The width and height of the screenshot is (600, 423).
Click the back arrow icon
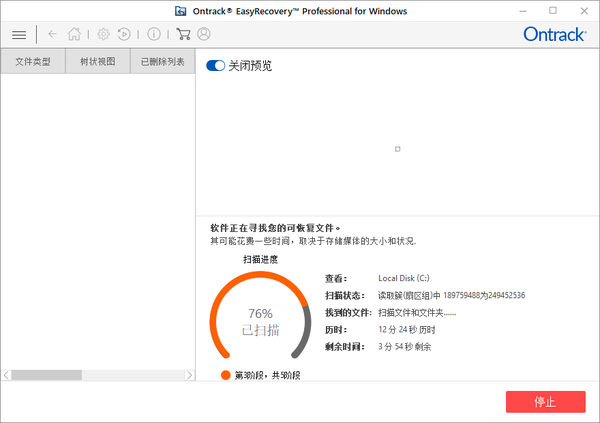[52, 34]
